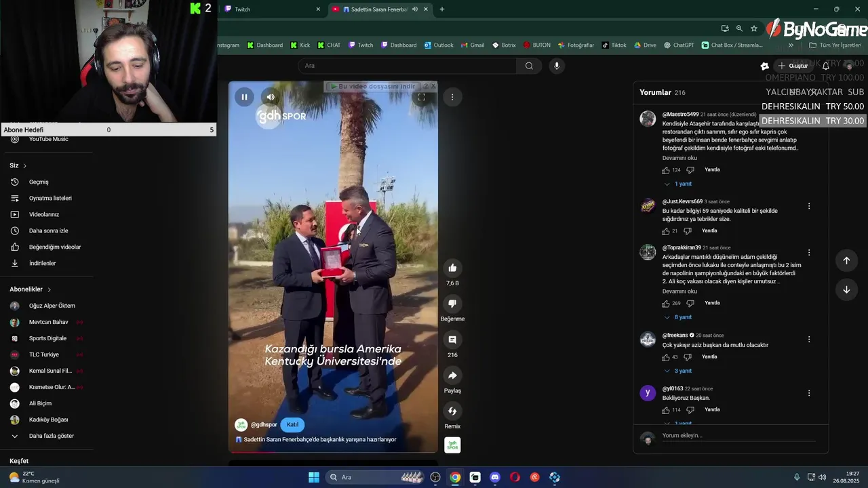Switch to the Twitch browser tab
Image resolution: width=868 pixels, height=488 pixels.
click(271, 9)
